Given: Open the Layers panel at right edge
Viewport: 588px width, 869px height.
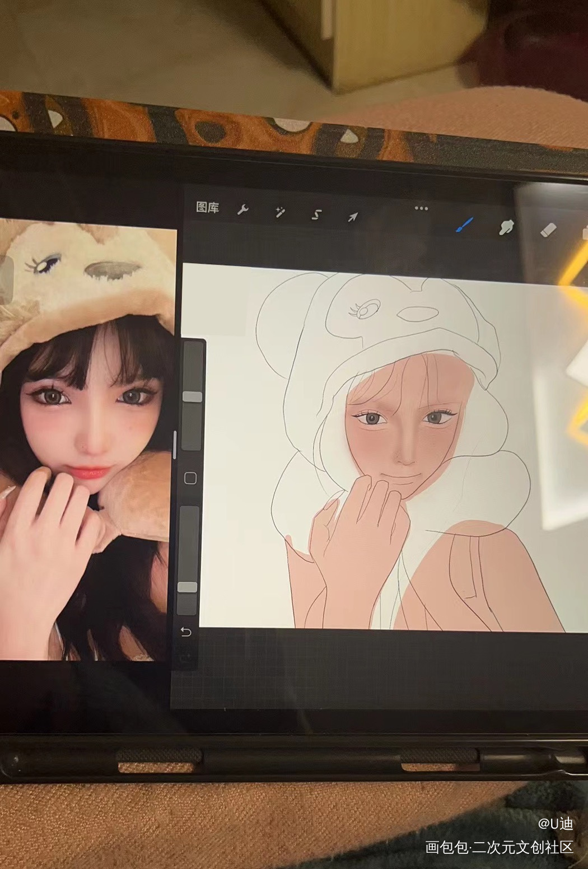Looking at the screenshot, I should (x=584, y=232).
